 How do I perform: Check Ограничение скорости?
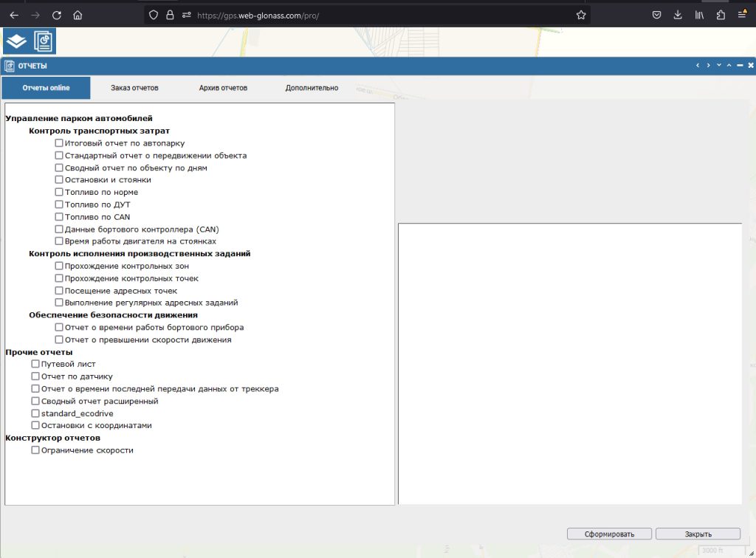coord(35,450)
